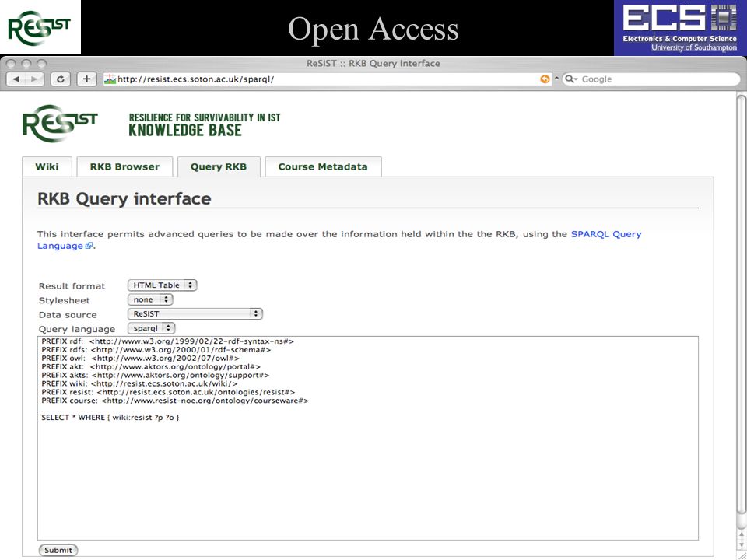The width and height of the screenshot is (747, 560).
Task: Click the page vertical scrollbar
Action: pyautogui.click(x=741, y=305)
